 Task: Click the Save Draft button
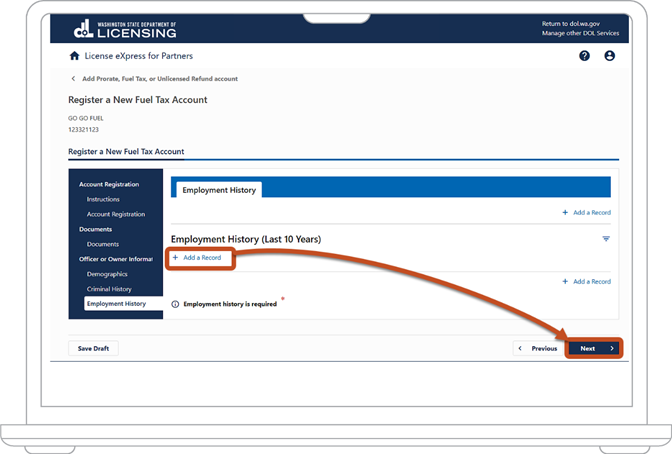(x=93, y=349)
